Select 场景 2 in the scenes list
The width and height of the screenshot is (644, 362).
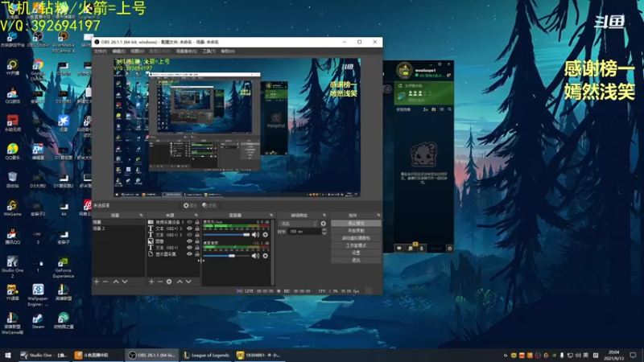click(x=118, y=228)
